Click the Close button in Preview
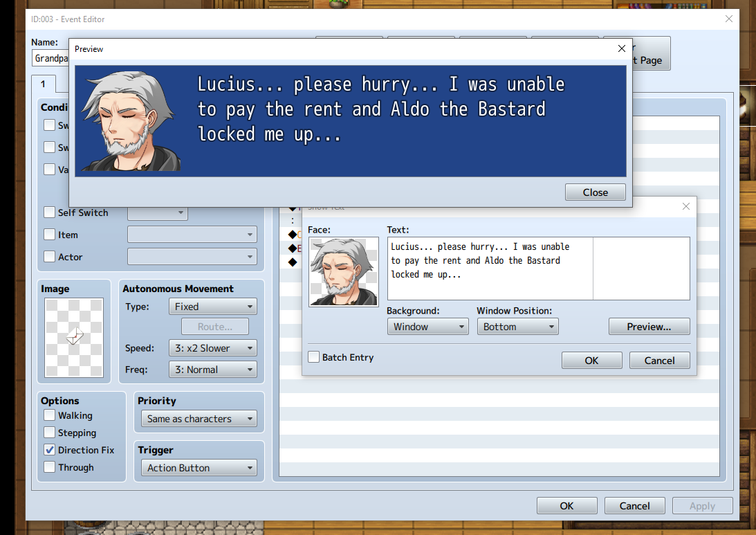Screen dimensions: 756x535 point(595,192)
